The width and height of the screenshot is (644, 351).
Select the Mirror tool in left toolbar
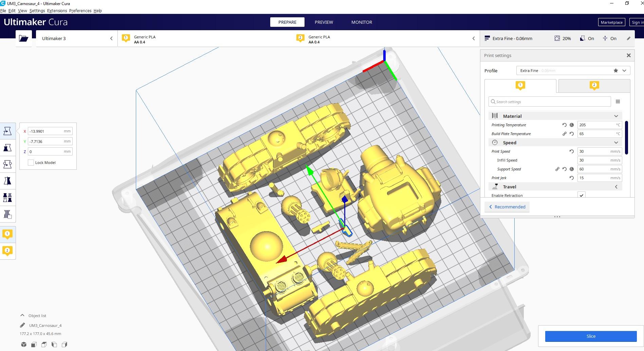pos(7,181)
